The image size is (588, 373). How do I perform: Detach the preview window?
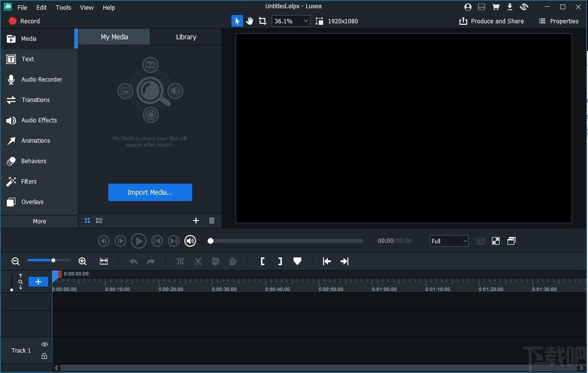511,241
